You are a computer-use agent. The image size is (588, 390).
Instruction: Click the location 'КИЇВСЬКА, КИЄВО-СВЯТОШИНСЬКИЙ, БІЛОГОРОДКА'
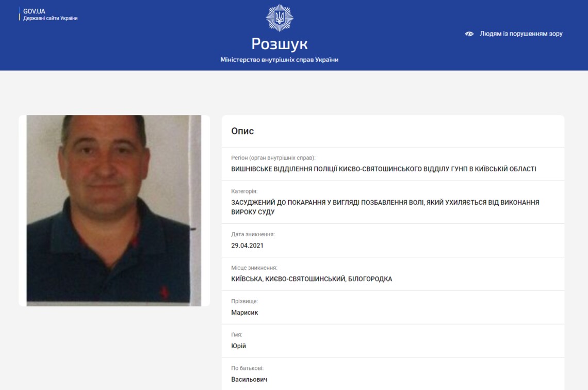(x=312, y=279)
